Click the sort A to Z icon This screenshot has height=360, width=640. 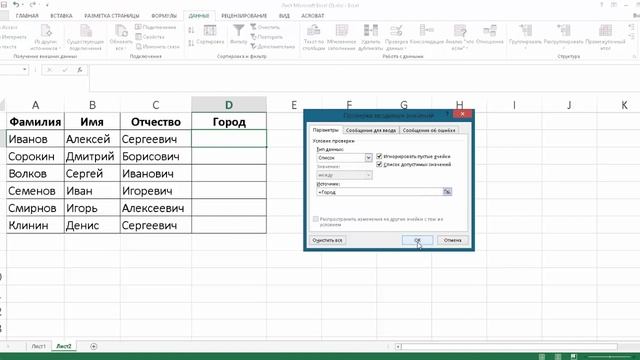(191, 30)
